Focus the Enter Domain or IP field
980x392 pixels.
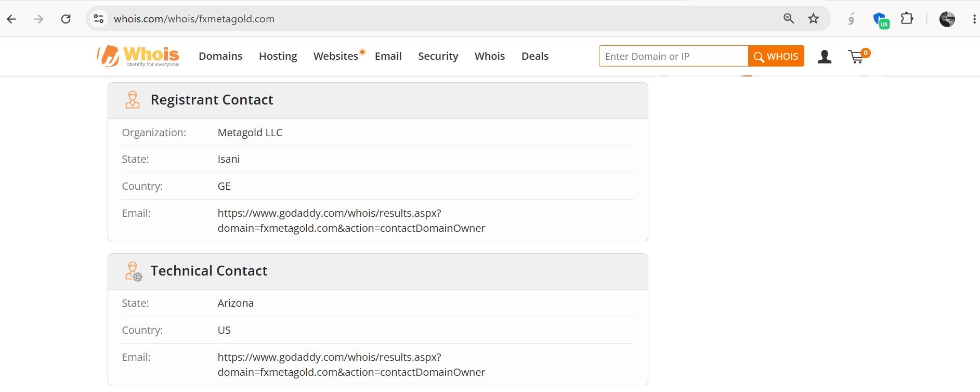point(673,56)
